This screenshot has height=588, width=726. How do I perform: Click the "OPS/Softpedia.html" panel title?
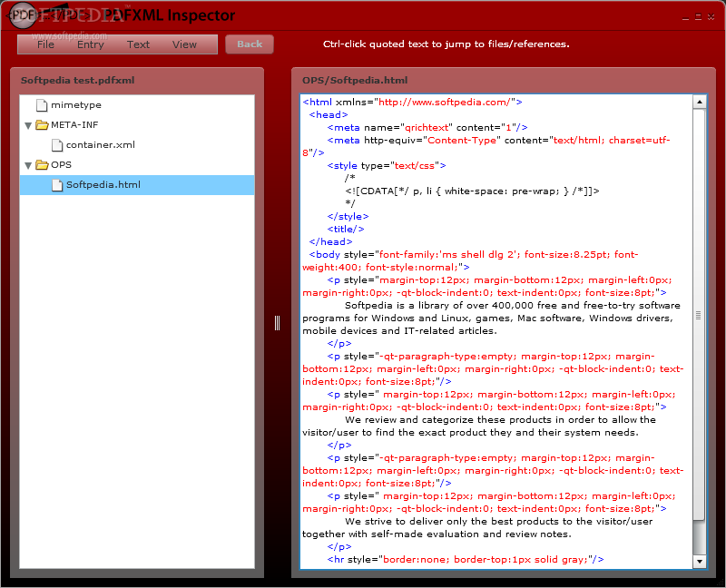(x=355, y=80)
